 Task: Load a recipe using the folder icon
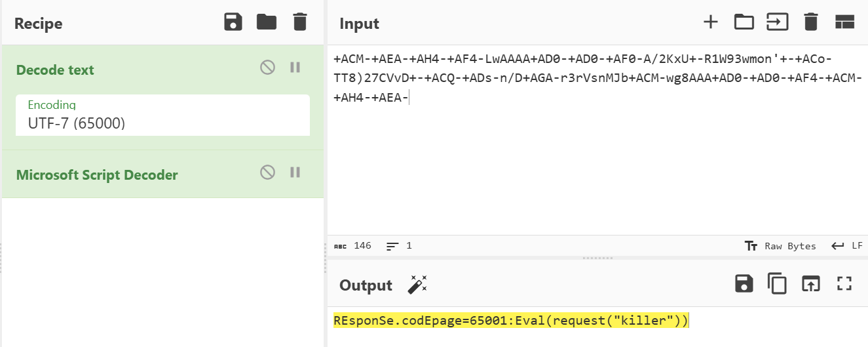[x=267, y=22]
